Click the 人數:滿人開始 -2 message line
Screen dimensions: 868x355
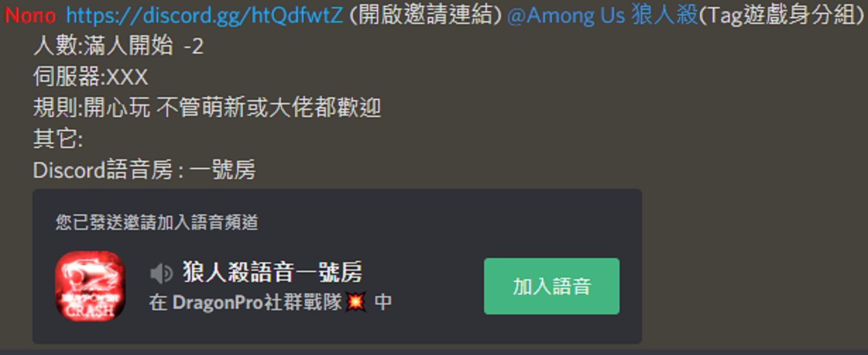tap(118, 46)
